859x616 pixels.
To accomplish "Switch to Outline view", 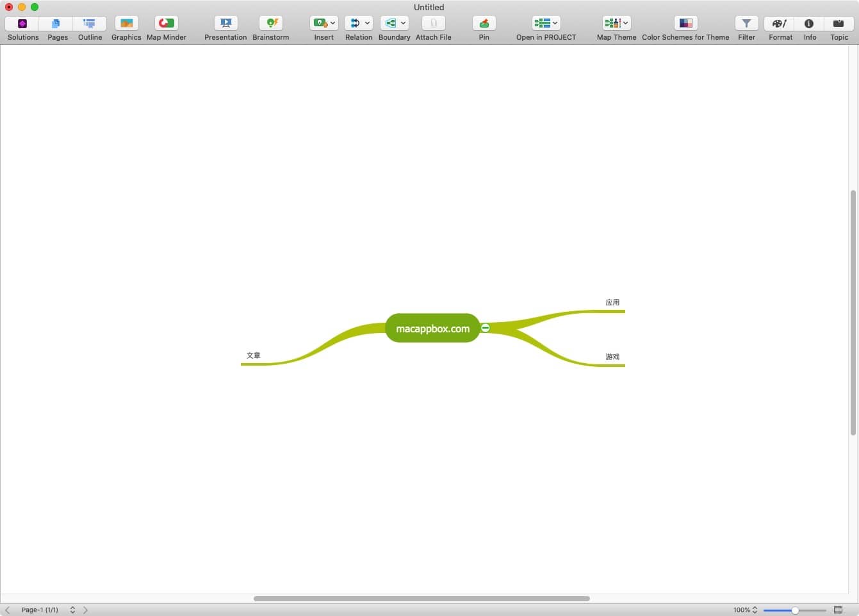I will 90,24.
